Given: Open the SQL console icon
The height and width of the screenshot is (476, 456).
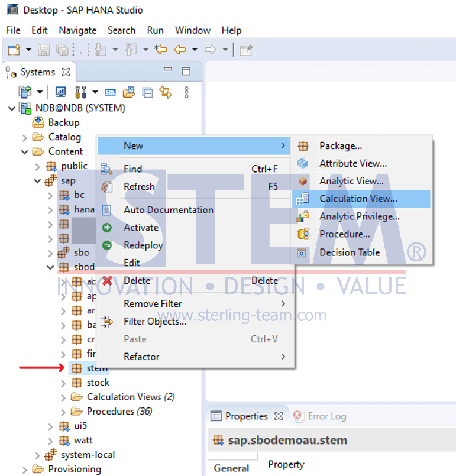Looking at the screenshot, I should (110, 93).
